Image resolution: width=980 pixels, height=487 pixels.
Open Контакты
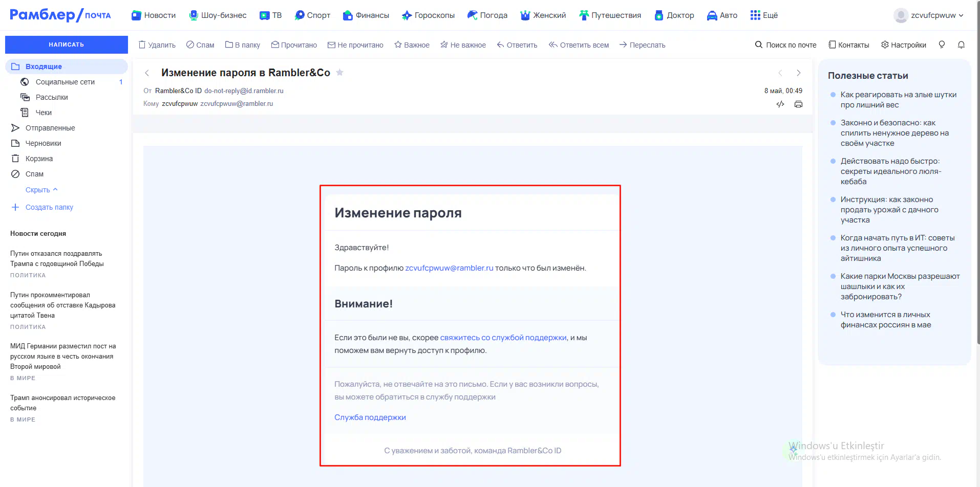click(x=848, y=45)
